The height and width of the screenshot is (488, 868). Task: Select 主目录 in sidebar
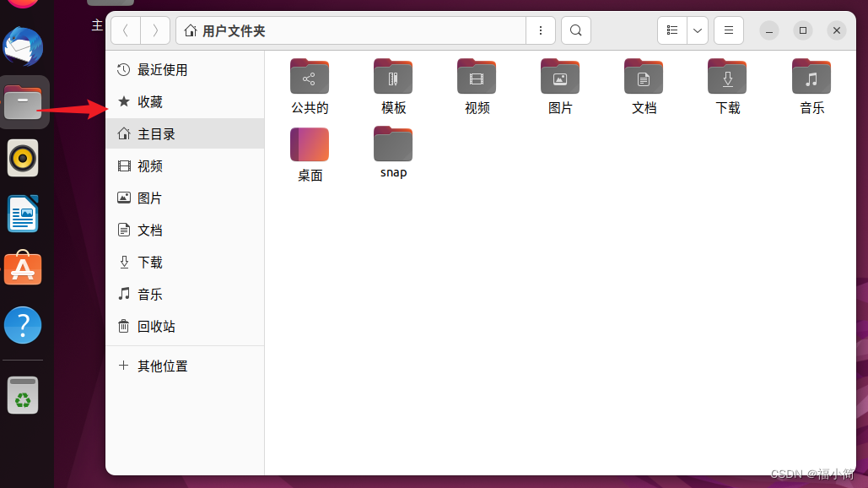point(185,133)
